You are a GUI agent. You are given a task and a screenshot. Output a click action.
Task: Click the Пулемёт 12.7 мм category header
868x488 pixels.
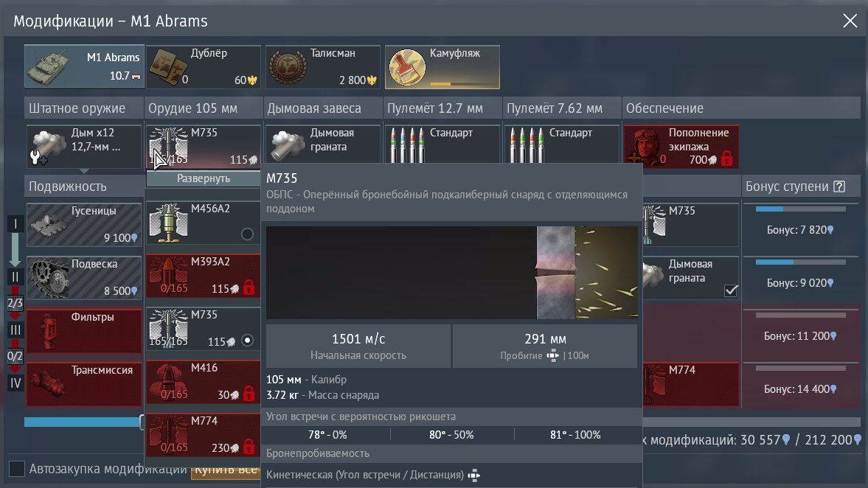(x=442, y=108)
